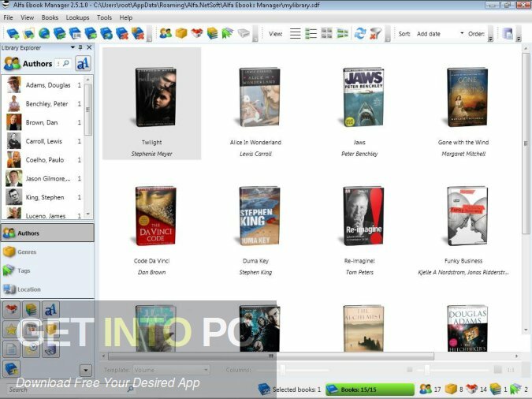Image resolution: width=532 pixels, height=399 pixels.
Task: Click the stacked books icon in the sidebar grid
Action: click(x=32, y=309)
